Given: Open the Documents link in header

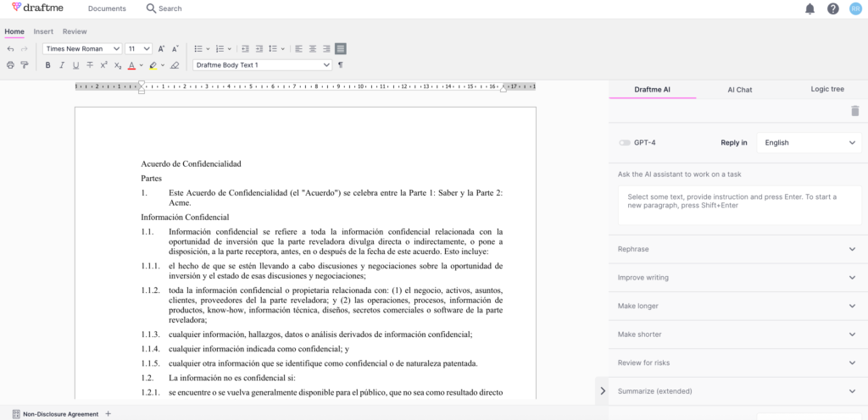Looking at the screenshot, I should coord(107,8).
